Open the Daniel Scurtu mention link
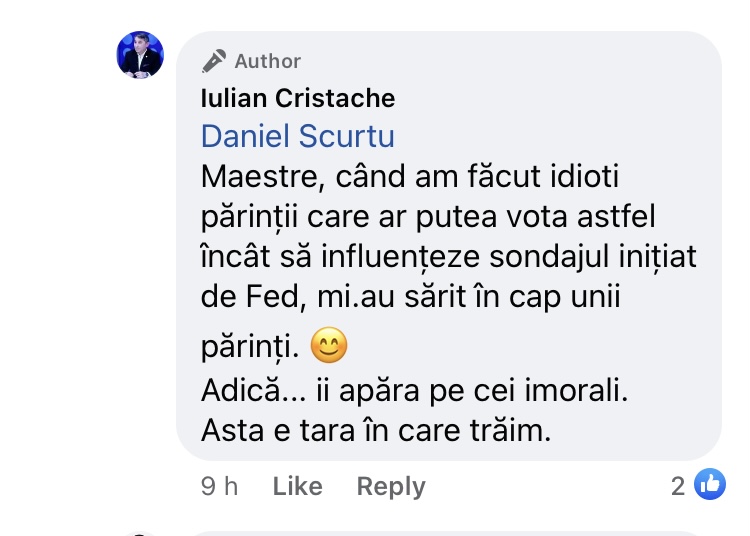750x536 pixels. [x=297, y=136]
